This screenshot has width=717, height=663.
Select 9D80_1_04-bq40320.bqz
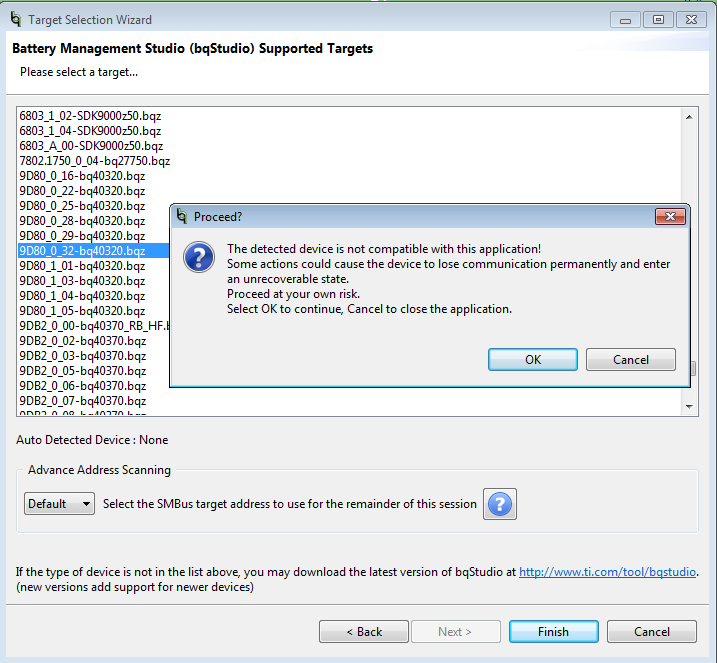(82, 296)
